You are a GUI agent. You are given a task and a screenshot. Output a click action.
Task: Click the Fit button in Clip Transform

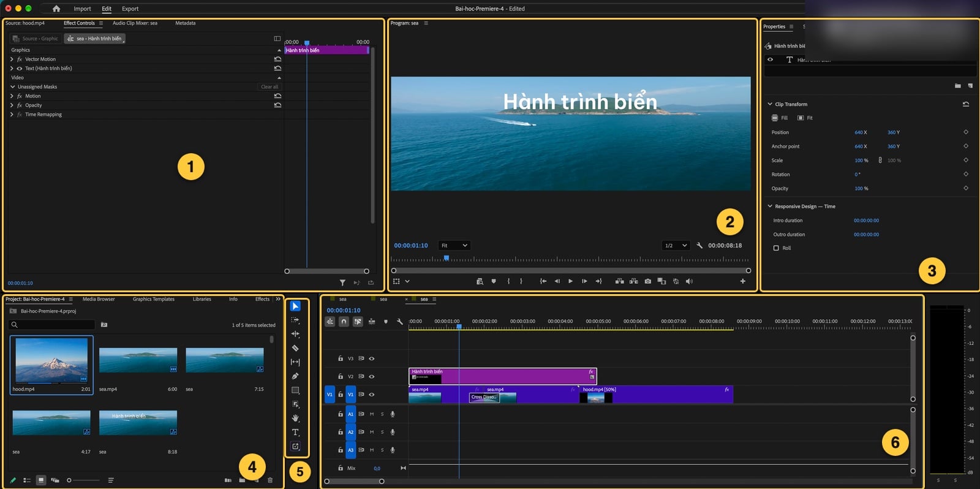coord(805,118)
